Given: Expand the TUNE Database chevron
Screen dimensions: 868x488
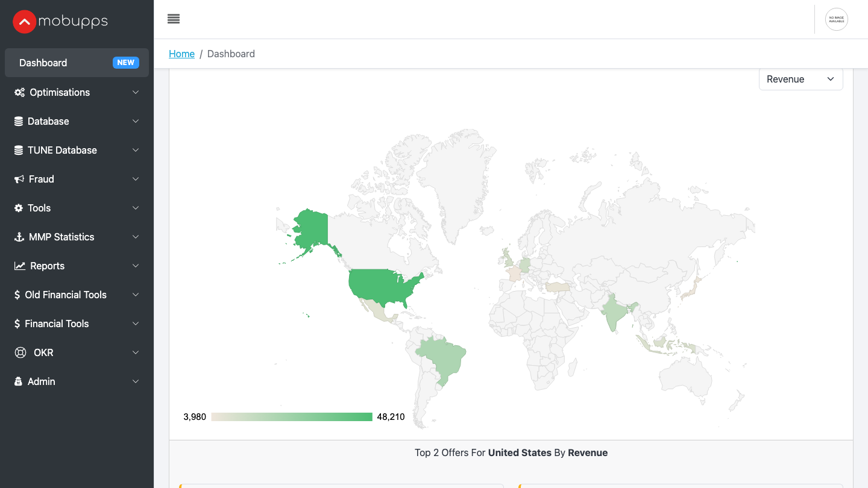Looking at the screenshot, I should coord(136,150).
